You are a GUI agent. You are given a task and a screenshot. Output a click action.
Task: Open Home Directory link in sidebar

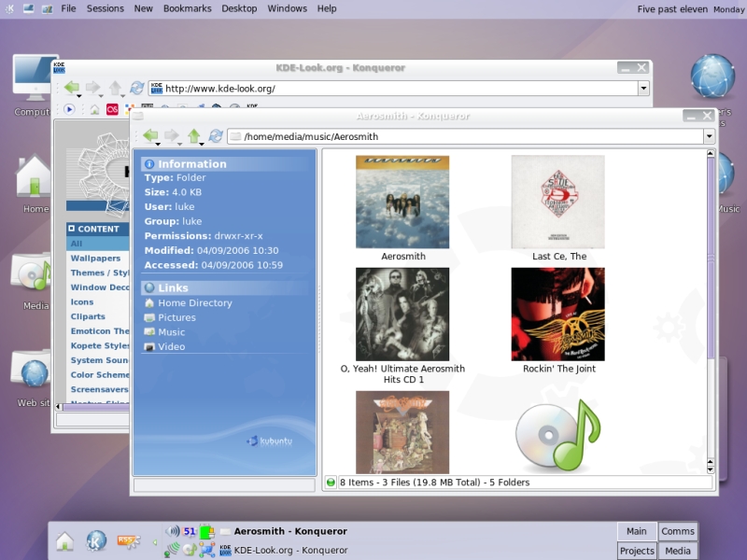pos(195,302)
